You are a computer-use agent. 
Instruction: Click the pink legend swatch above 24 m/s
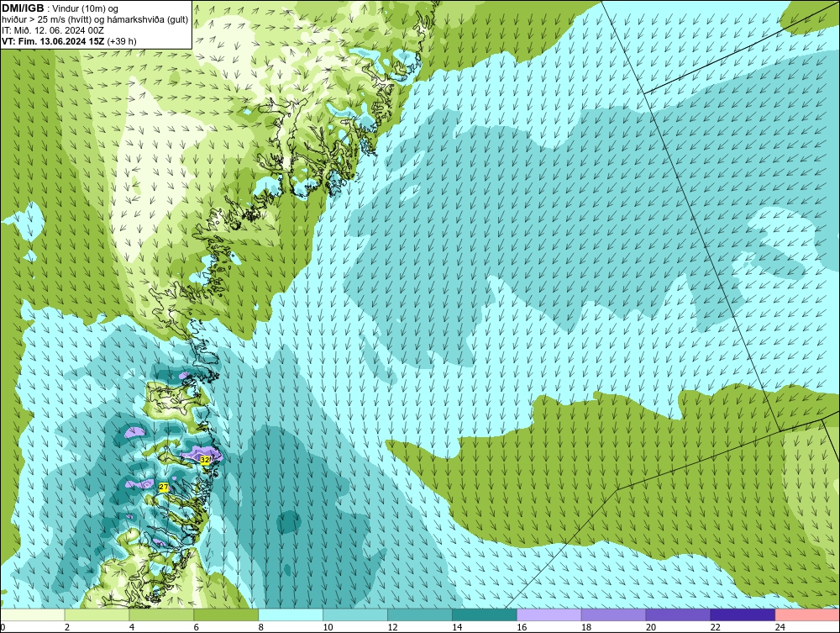806,615
